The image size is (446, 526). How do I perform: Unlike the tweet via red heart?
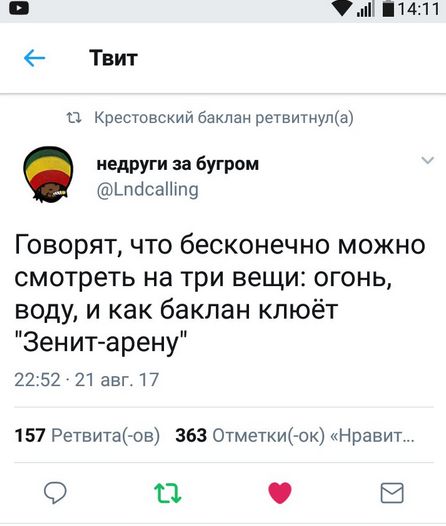(x=280, y=493)
